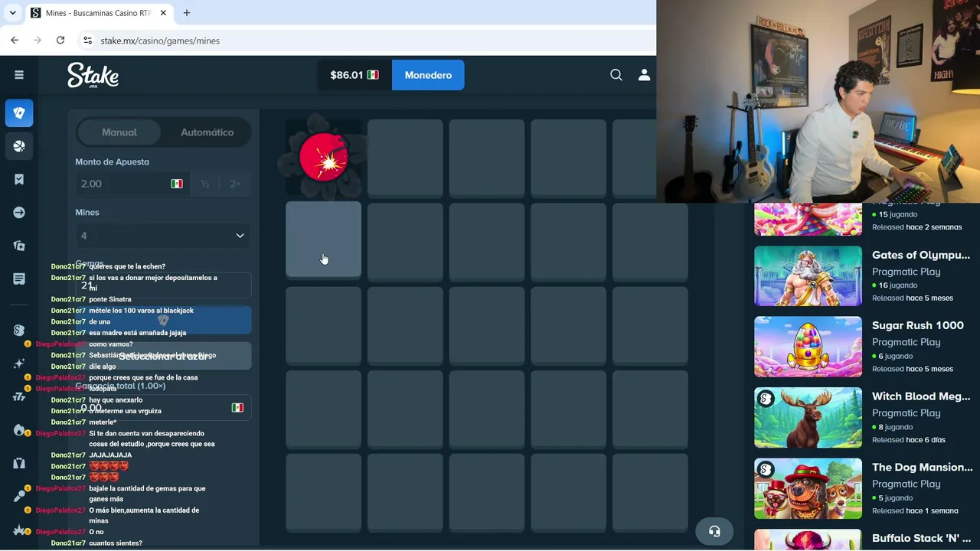The height and width of the screenshot is (551, 980).
Task: Click the browser back arrow
Action: [15, 41]
